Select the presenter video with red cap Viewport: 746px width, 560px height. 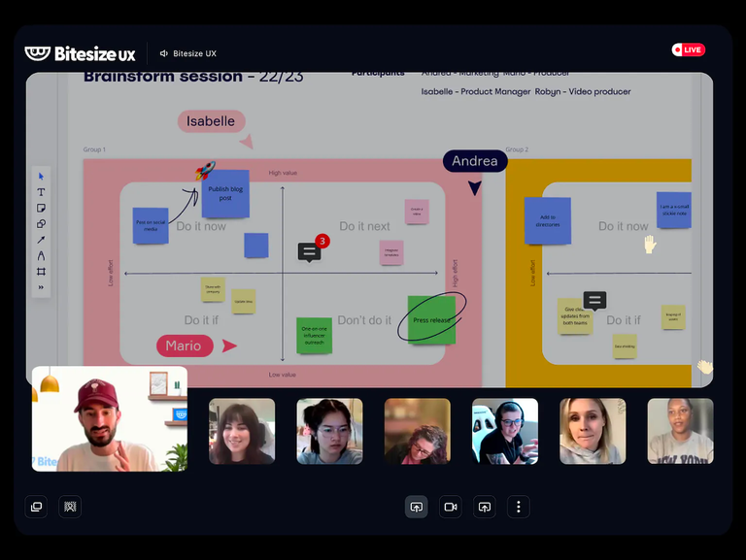pyautogui.click(x=109, y=418)
